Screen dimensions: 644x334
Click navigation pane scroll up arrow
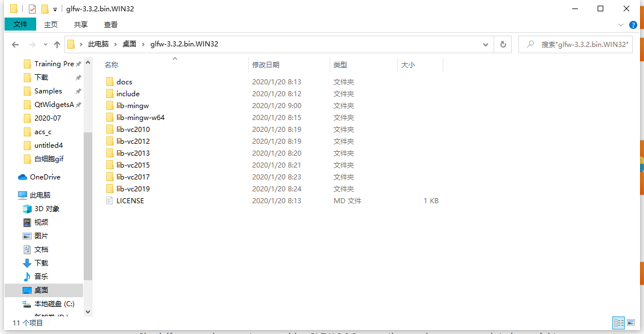pyautogui.click(x=88, y=62)
